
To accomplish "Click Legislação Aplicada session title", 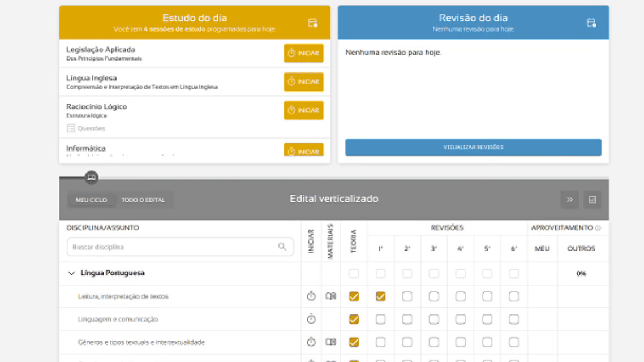I will pyautogui.click(x=101, y=50).
